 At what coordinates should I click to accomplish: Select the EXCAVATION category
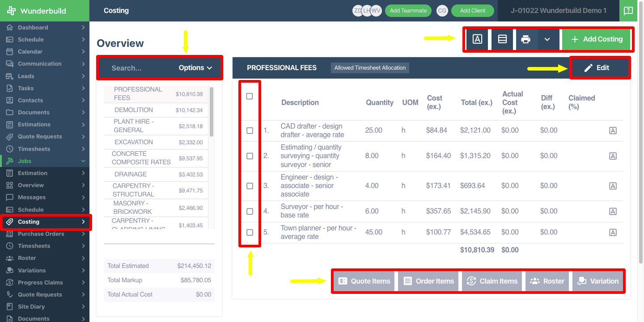(156, 142)
